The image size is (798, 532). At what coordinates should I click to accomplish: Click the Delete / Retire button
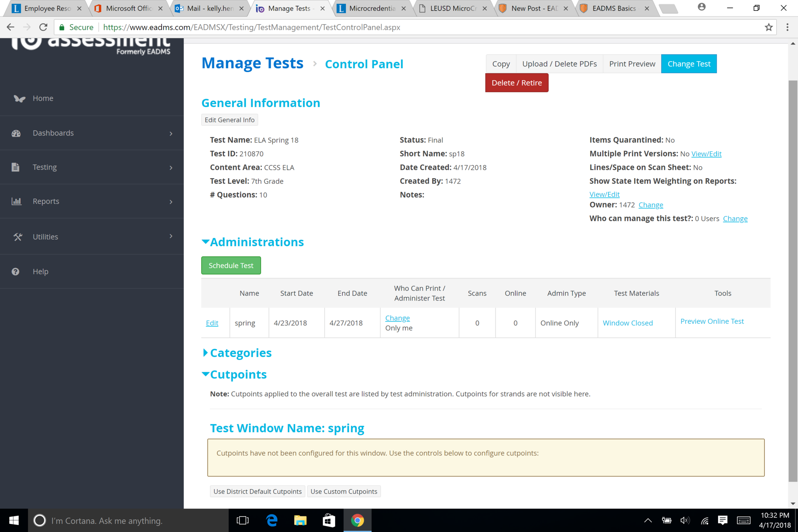516,83
